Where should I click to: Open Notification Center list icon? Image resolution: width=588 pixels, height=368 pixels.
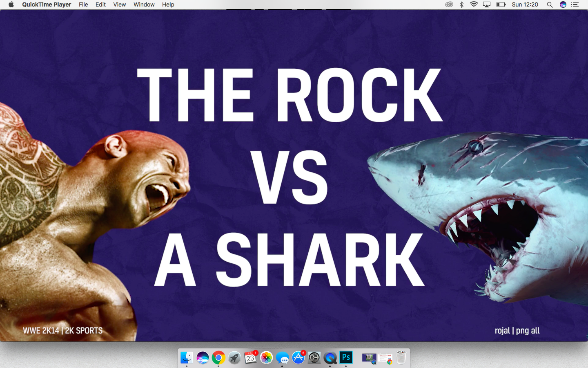click(x=575, y=4)
